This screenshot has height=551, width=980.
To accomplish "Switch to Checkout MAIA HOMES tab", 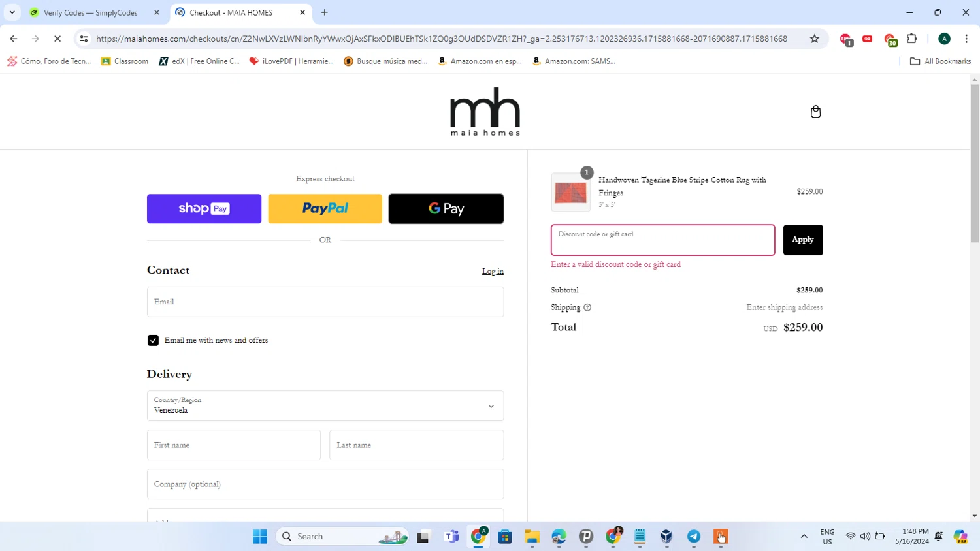I will [240, 12].
